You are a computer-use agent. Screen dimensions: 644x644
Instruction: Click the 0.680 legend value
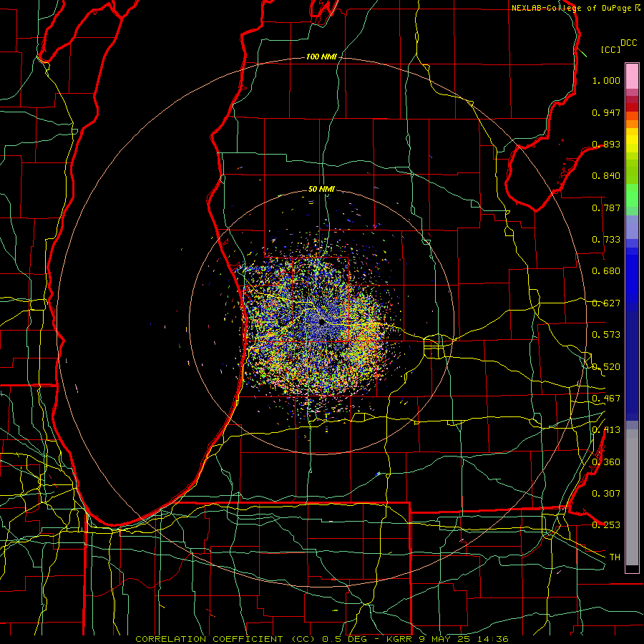(x=606, y=271)
